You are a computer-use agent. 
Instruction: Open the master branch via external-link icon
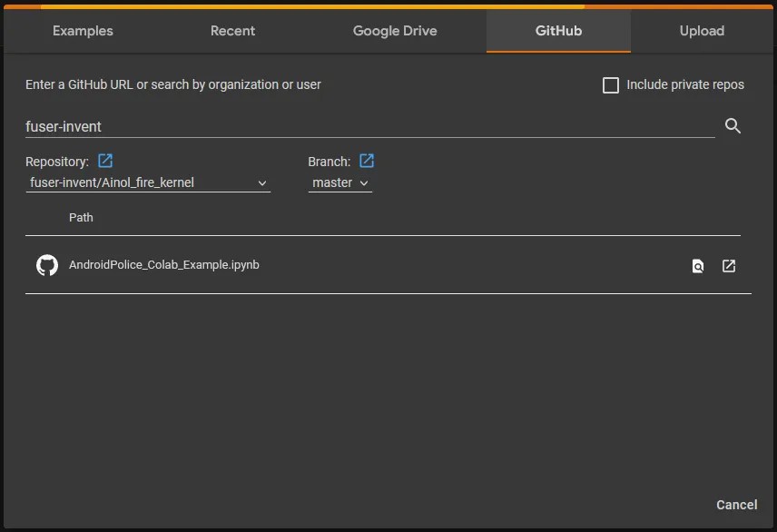point(366,160)
